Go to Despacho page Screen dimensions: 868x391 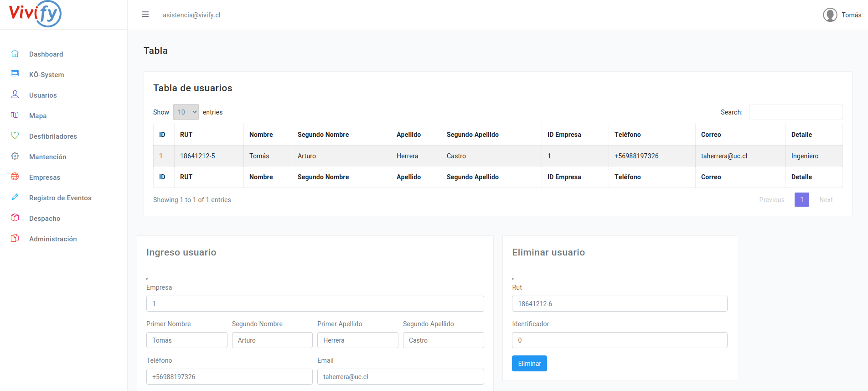click(x=45, y=219)
